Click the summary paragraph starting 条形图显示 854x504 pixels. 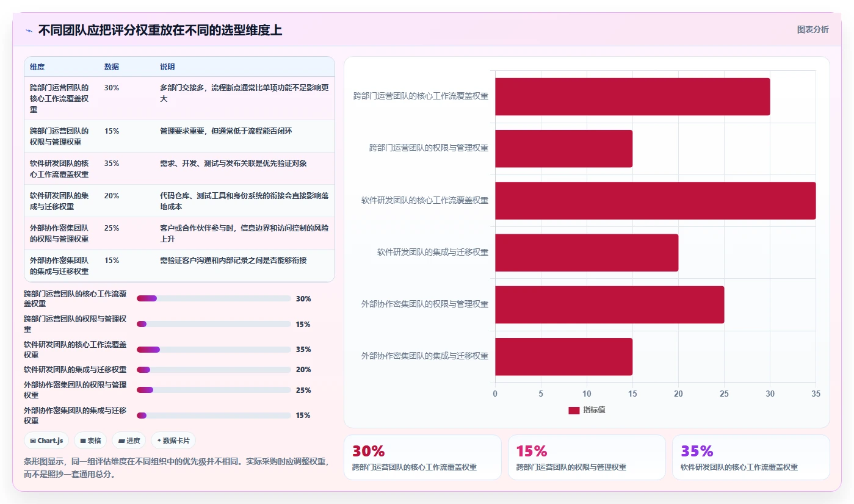[176, 468]
